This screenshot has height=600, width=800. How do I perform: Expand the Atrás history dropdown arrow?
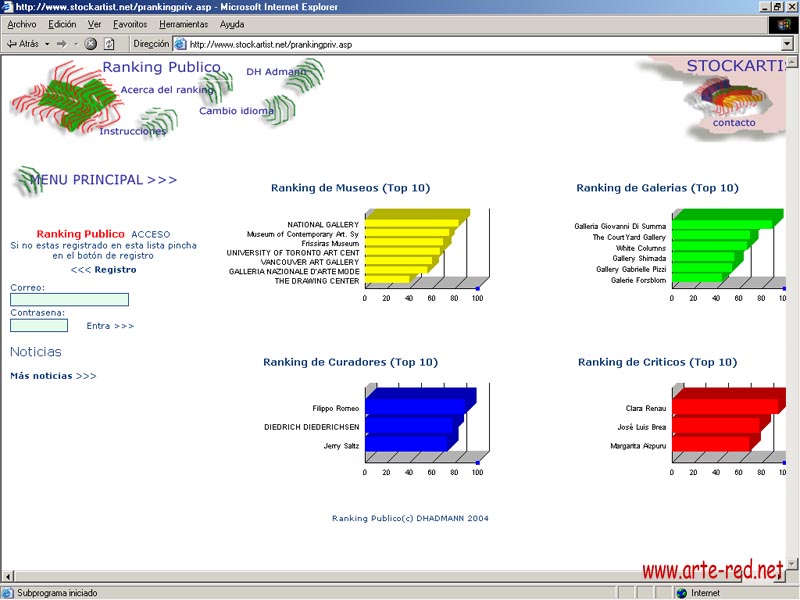[47, 44]
